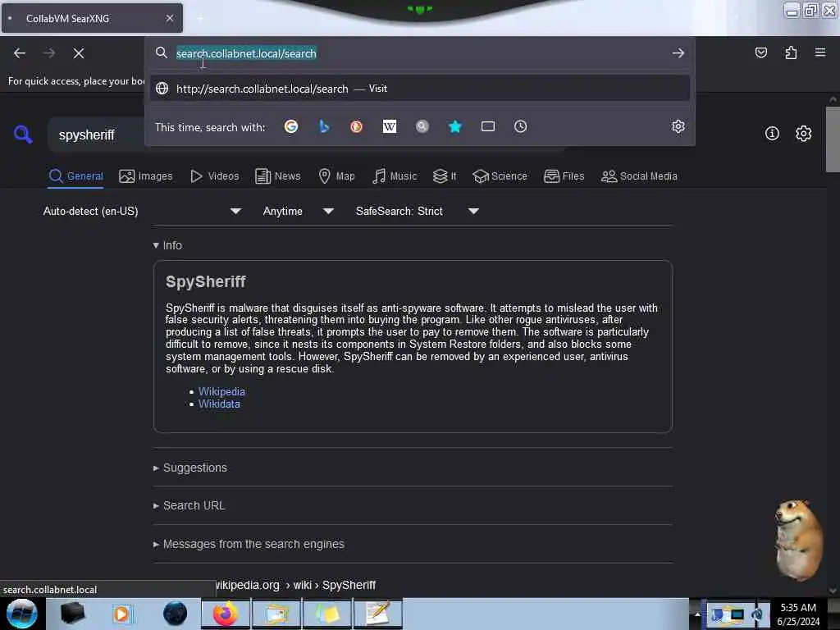Click the globe icon beside the URL suggestion
840x630 pixels.
(162, 89)
